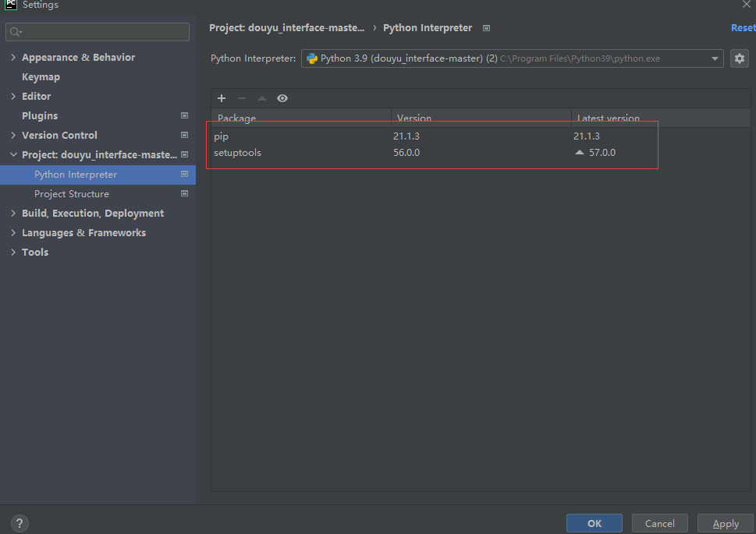Open the Python Interpreter dropdown arrow
The height and width of the screenshot is (534, 756).
click(x=715, y=58)
